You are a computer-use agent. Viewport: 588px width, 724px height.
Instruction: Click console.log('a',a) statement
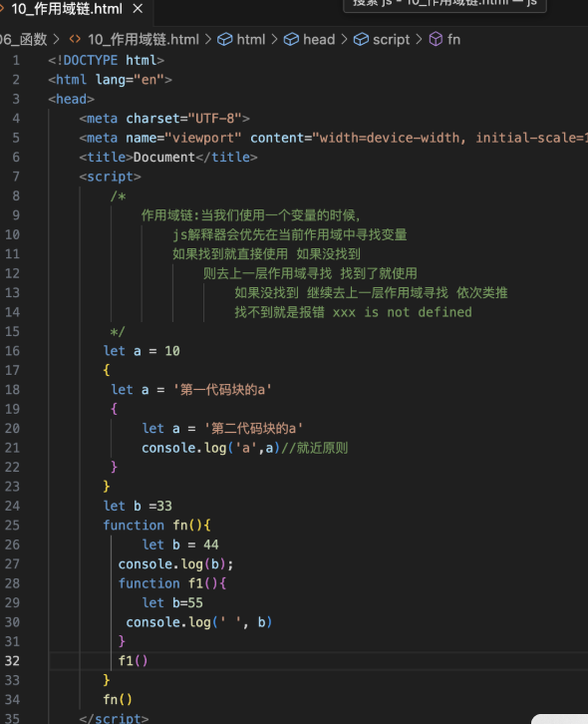211,448
